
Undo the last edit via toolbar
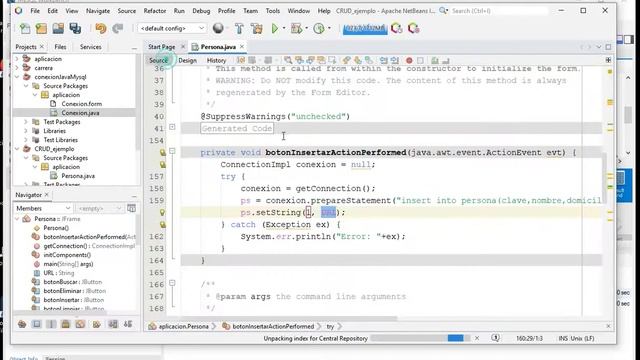100,28
